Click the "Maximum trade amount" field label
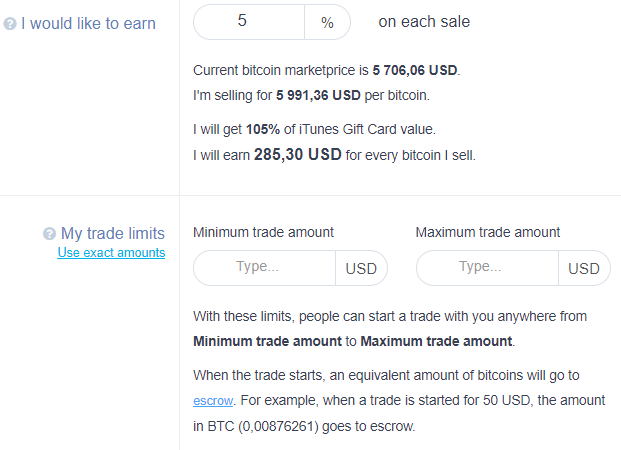The image size is (621, 450). [x=487, y=232]
